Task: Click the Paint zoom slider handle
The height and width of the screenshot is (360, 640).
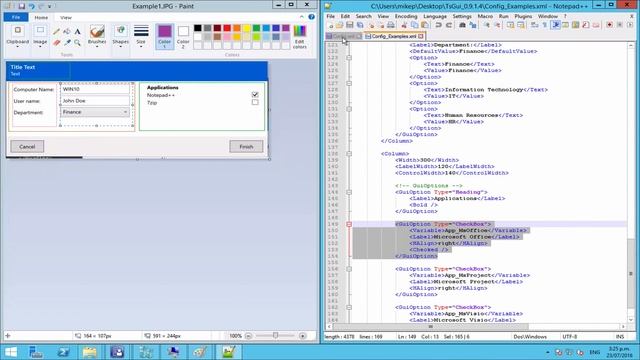Action: coord(276,336)
